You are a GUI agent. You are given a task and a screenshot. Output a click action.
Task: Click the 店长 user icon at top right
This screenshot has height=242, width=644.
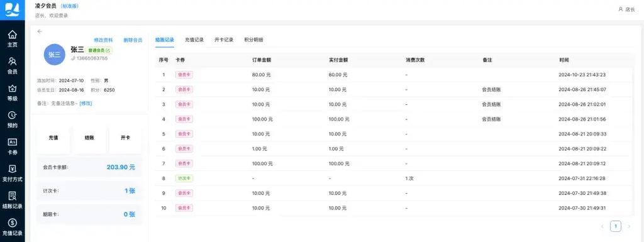(x=621, y=9)
